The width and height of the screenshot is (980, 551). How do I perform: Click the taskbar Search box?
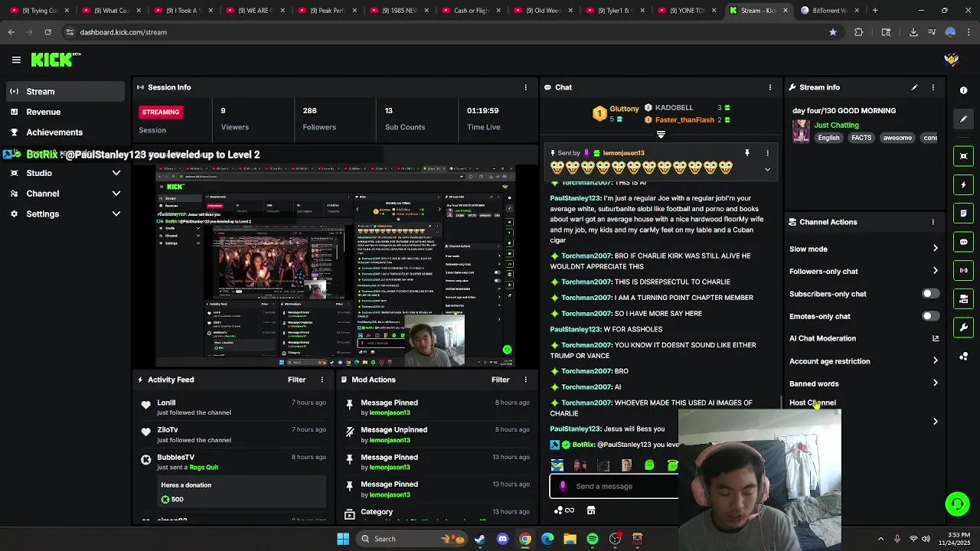(413, 539)
